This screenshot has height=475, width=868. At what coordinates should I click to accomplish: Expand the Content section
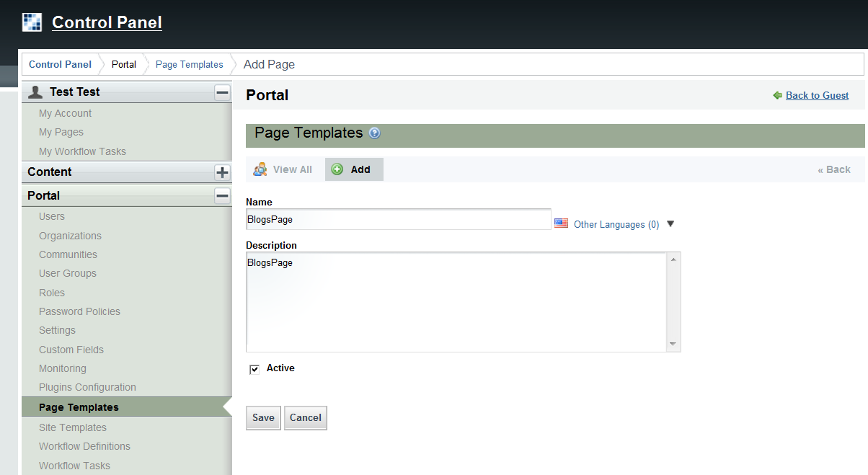(222, 172)
